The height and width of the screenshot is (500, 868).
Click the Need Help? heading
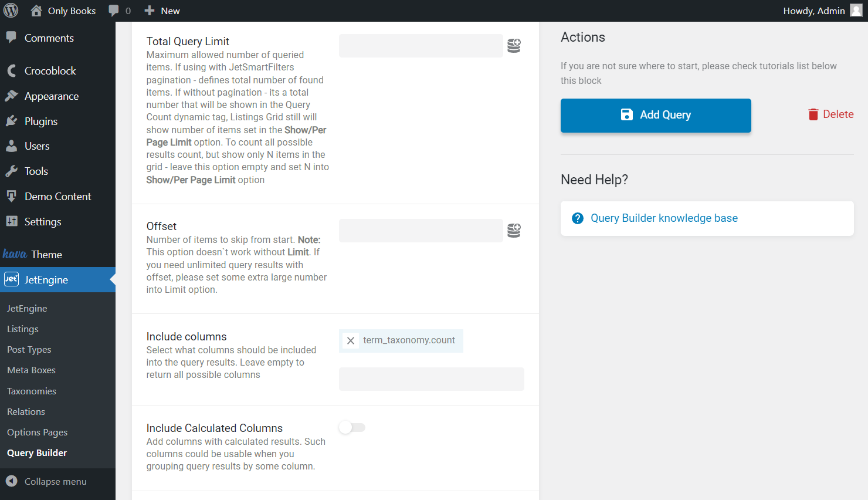coord(594,180)
